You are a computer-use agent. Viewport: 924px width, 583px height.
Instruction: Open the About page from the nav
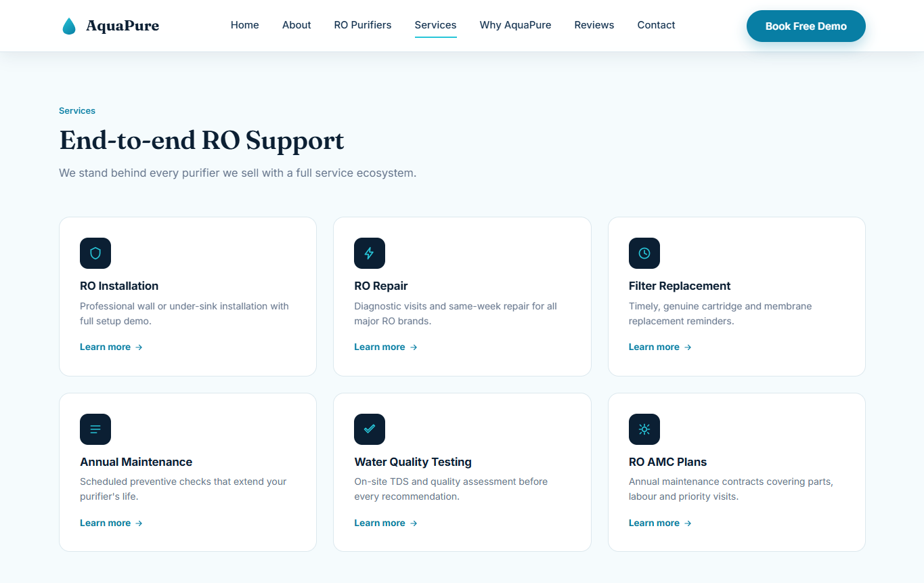tap(296, 25)
